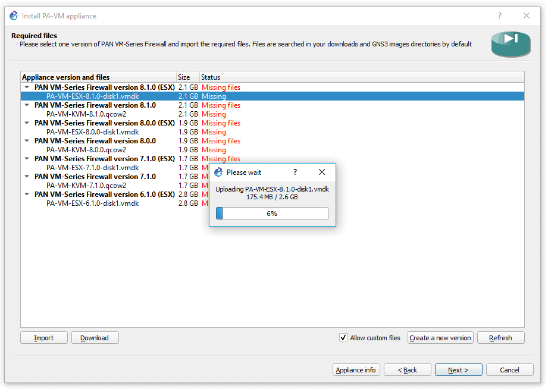Collapse PAN VM-Series Firewall version 7.1.0 (ESX)
Image resolution: width=548 pixels, height=392 pixels.
(x=27, y=158)
